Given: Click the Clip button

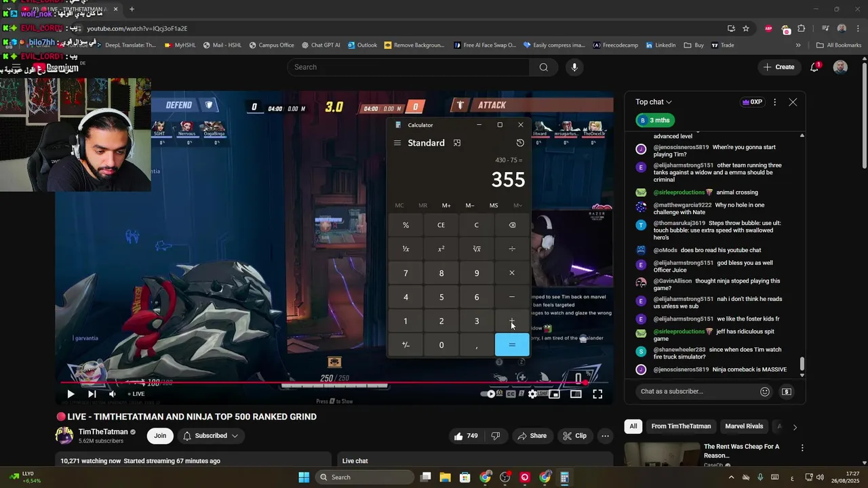Looking at the screenshot, I should point(574,436).
